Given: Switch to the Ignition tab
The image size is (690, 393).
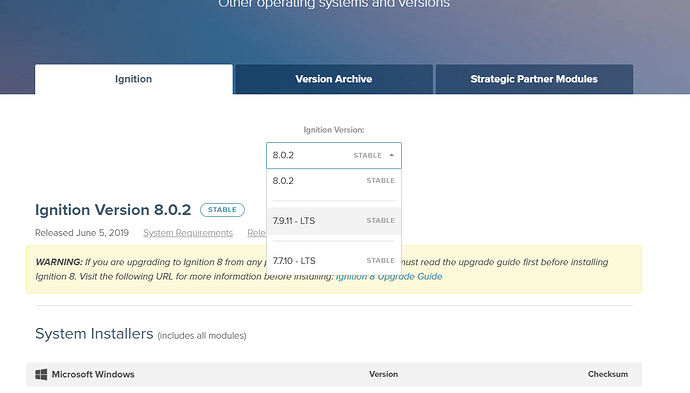Looking at the screenshot, I should click(134, 79).
